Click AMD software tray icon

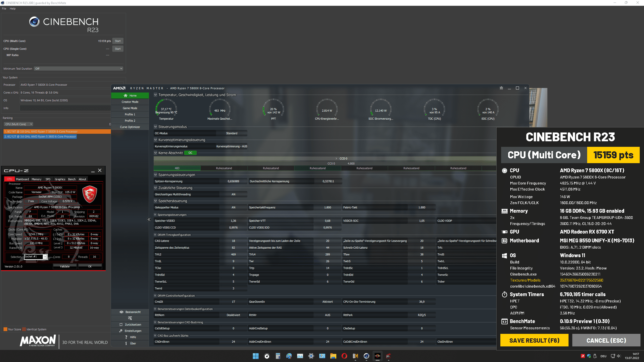coord(583,356)
